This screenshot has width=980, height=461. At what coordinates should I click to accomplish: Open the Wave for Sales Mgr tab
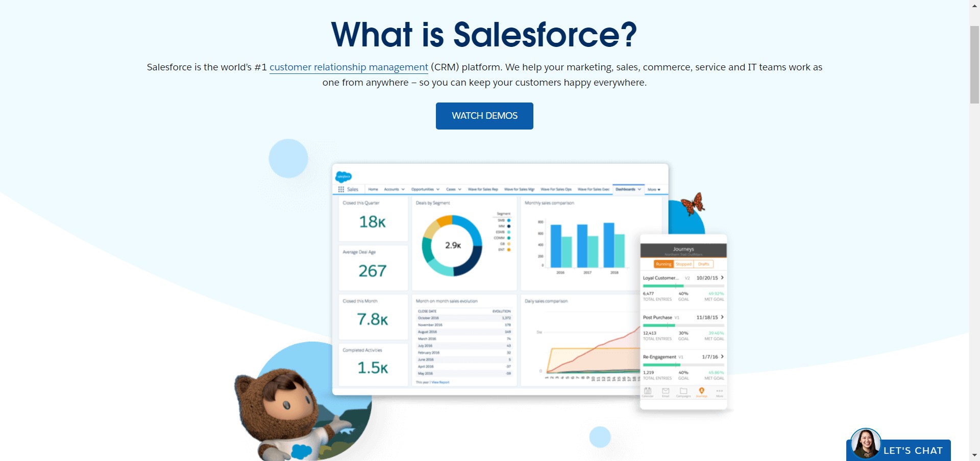pyautogui.click(x=519, y=189)
